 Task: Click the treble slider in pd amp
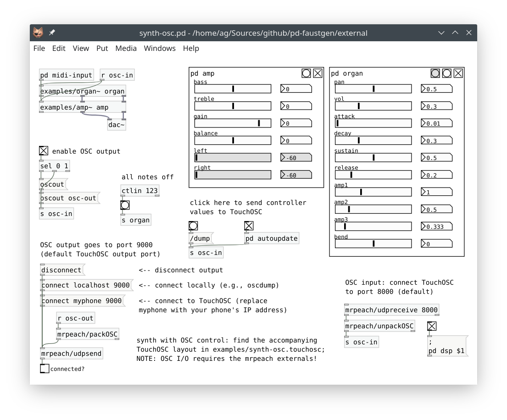coord(233,106)
